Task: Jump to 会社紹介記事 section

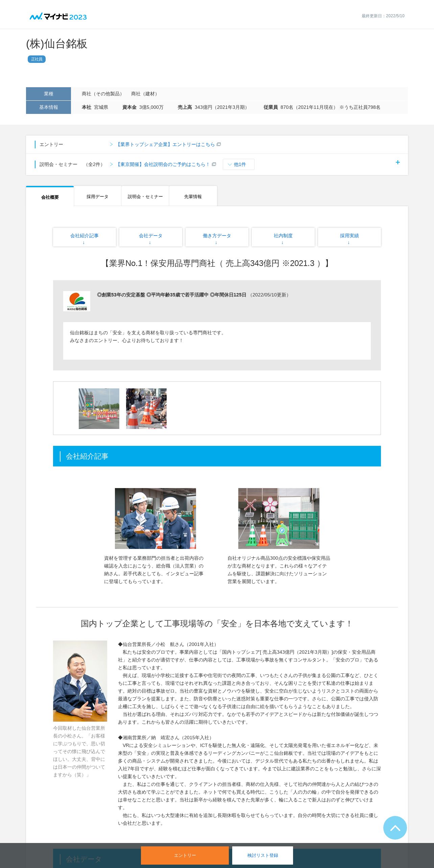Action: tap(85, 237)
